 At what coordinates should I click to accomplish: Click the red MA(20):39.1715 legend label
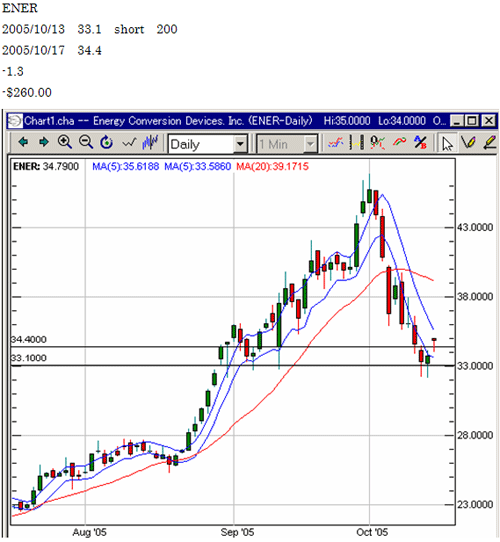(x=272, y=167)
